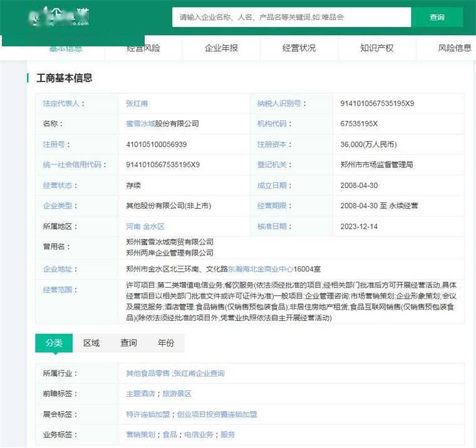The image size is (476, 448).
Task: Click the 法定代表人 field label
Action: (x=61, y=103)
